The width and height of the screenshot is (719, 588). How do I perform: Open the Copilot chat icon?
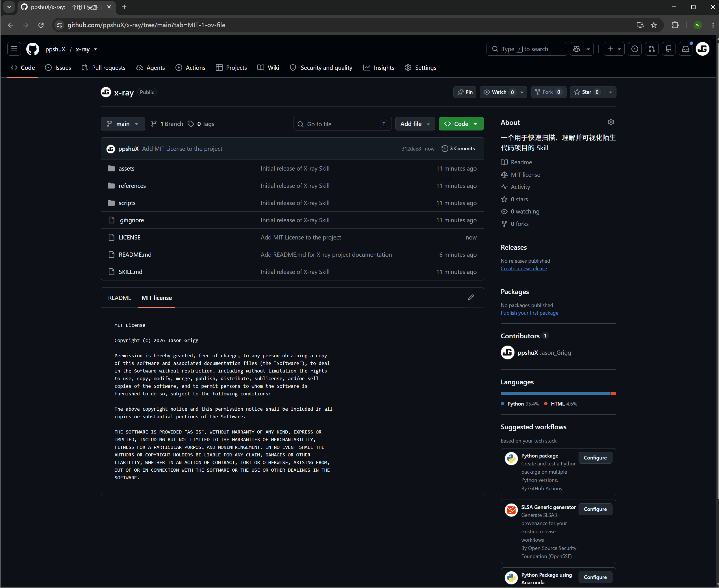[576, 49]
